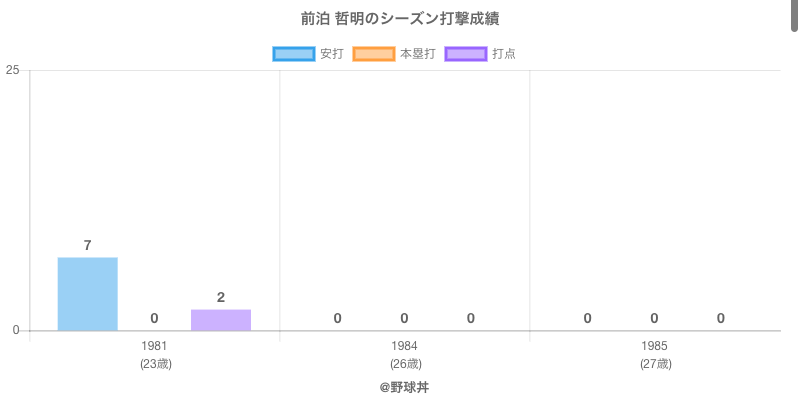This screenshot has width=800, height=400.
Task: Click the (23歳) age label
Action: [x=155, y=364]
